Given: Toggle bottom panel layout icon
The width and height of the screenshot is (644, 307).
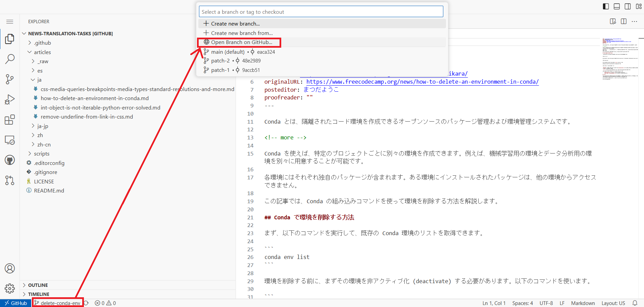Looking at the screenshot, I should click(617, 6).
